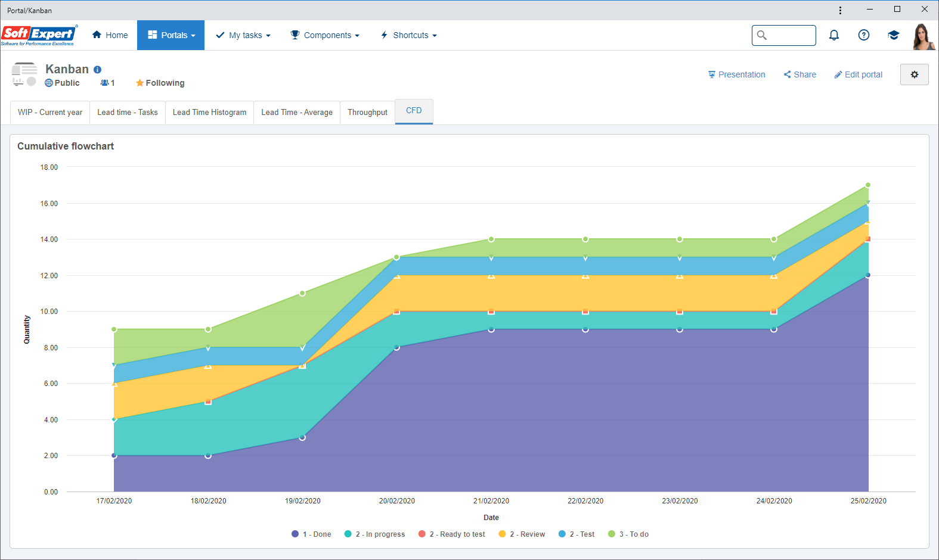Expand the My tasks menu
Image resolution: width=939 pixels, height=560 pixels.
pos(243,35)
